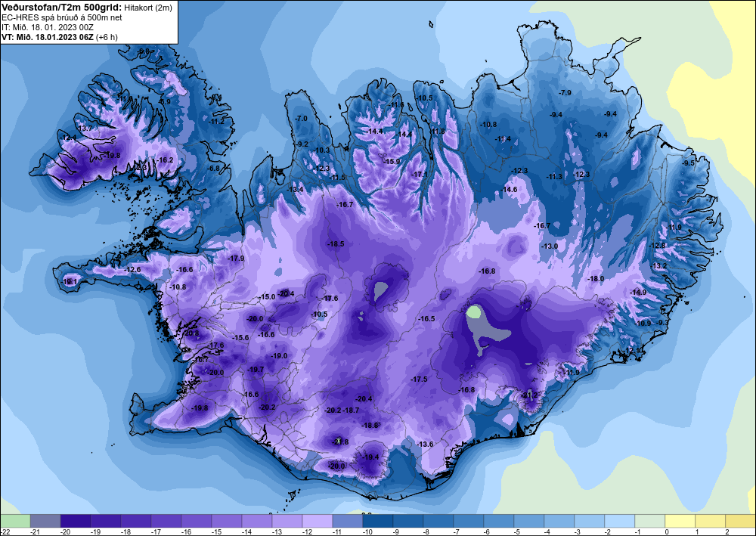Click the -7.9 temperature label in the northeast
Viewport: 756px width, 536px height.
(x=565, y=92)
